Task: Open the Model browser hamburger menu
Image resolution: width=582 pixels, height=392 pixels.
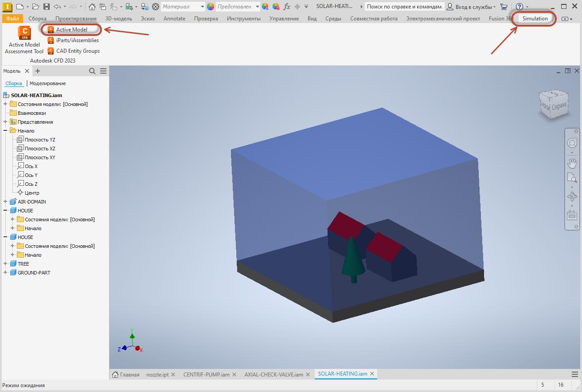Action: pos(103,71)
